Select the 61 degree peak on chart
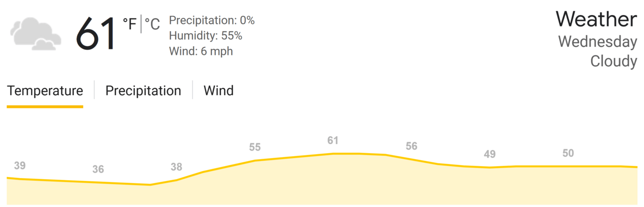 [333, 141]
